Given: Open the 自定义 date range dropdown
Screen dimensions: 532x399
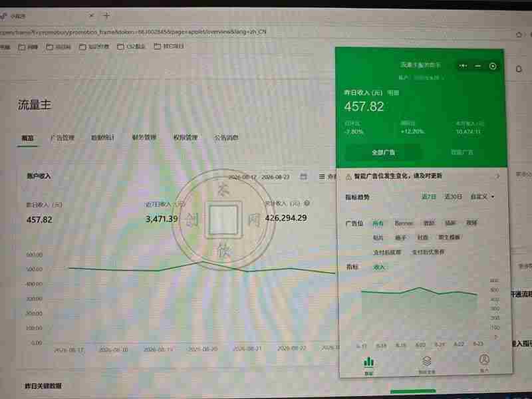Looking at the screenshot, I should (x=482, y=196).
